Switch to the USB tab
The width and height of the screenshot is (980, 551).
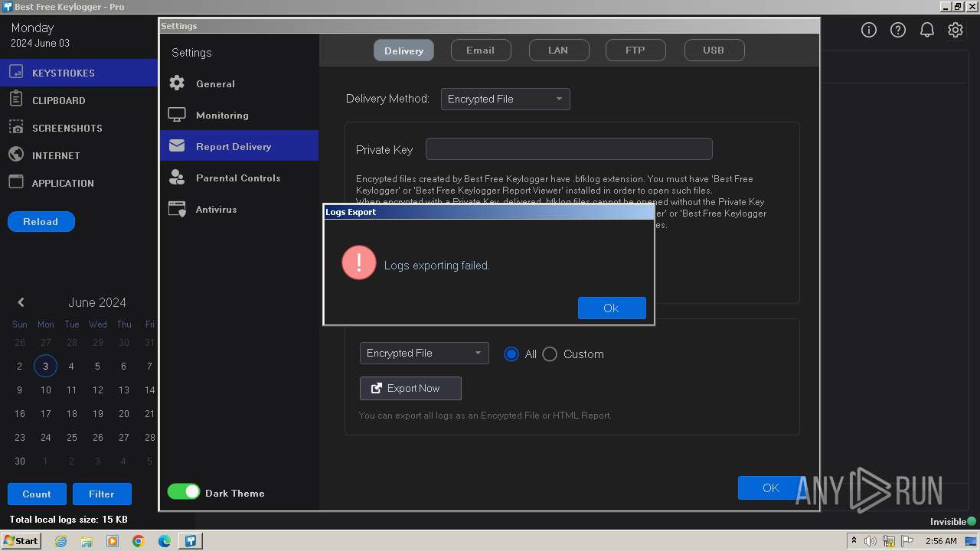(x=714, y=51)
